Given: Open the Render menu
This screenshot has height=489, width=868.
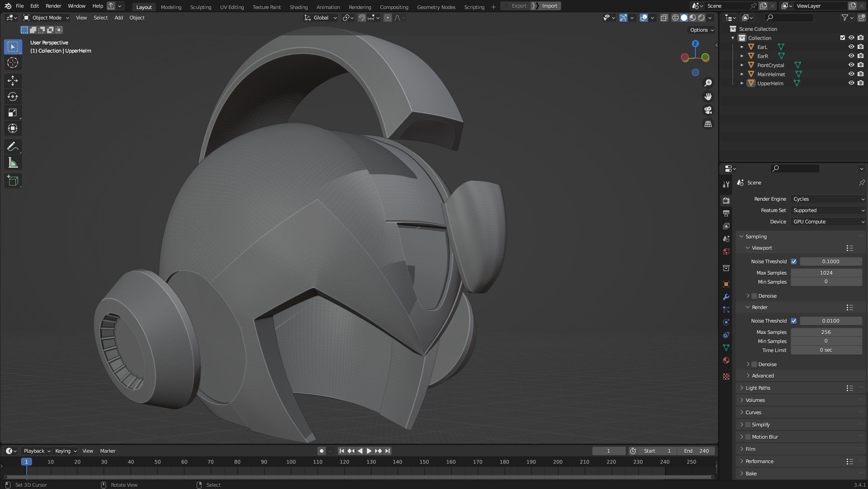Looking at the screenshot, I should point(53,6).
